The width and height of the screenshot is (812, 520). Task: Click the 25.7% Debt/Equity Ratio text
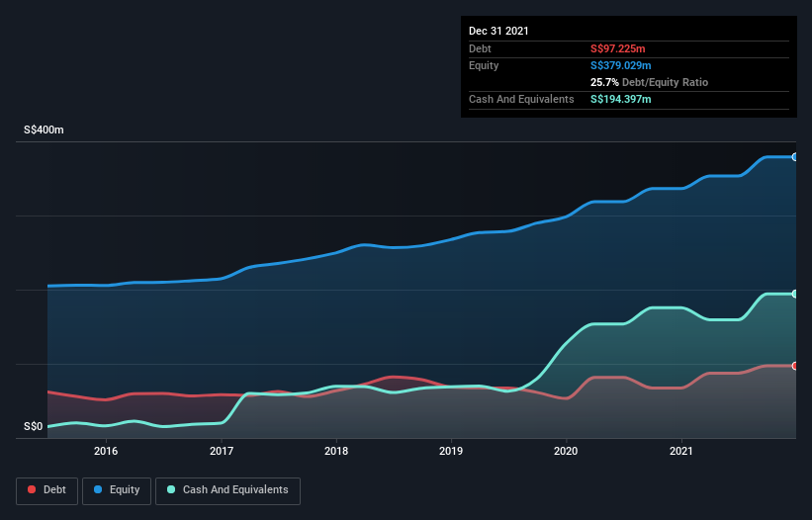point(650,82)
